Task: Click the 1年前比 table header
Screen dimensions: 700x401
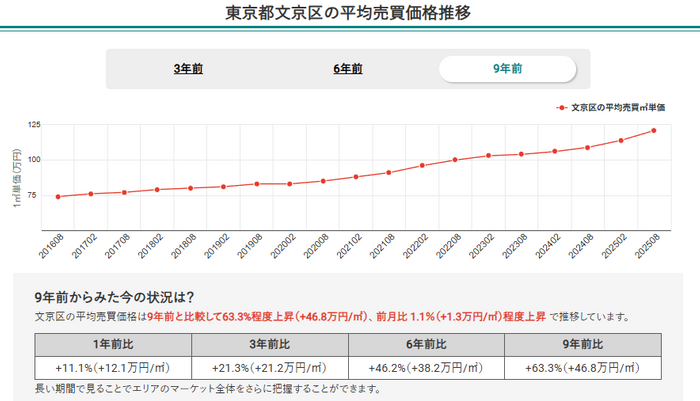Action: point(113,343)
